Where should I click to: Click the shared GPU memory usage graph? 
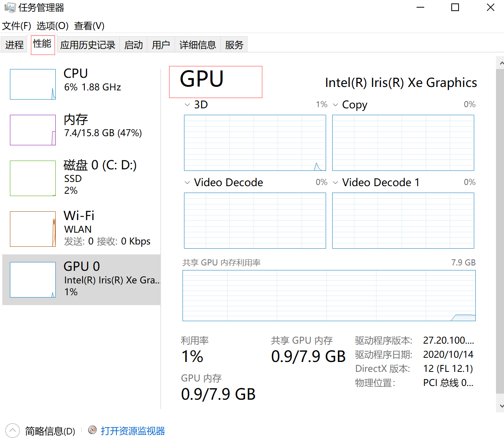tap(329, 296)
